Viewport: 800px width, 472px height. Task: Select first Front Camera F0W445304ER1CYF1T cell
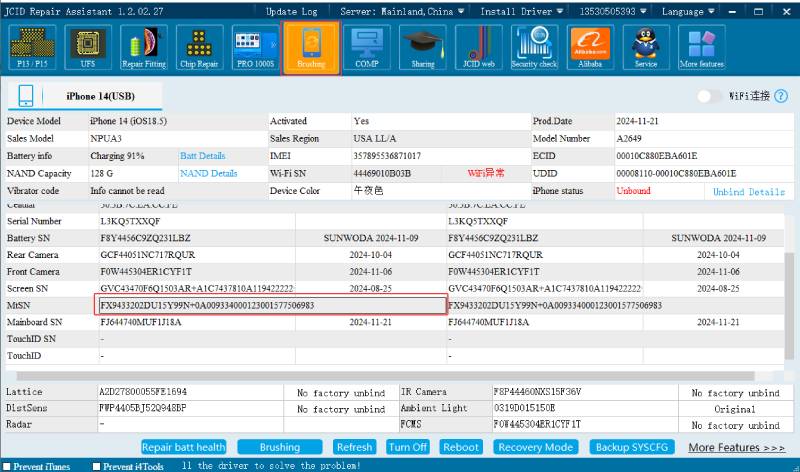pos(196,271)
